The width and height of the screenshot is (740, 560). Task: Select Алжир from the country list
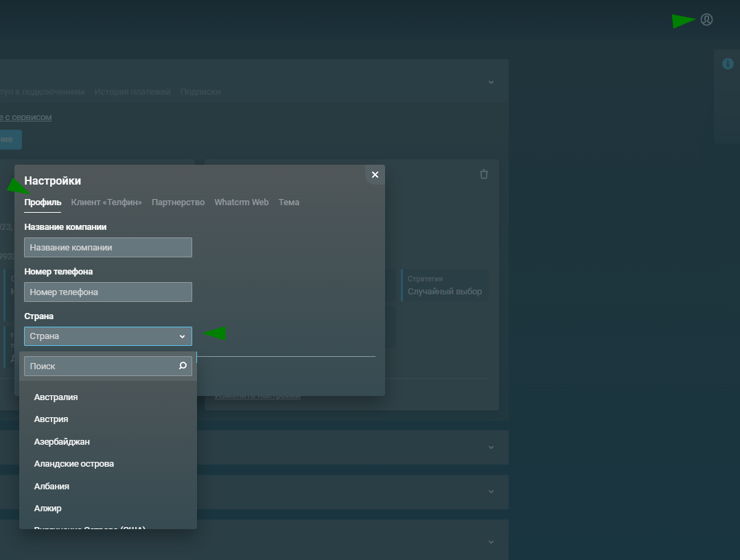[48, 509]
